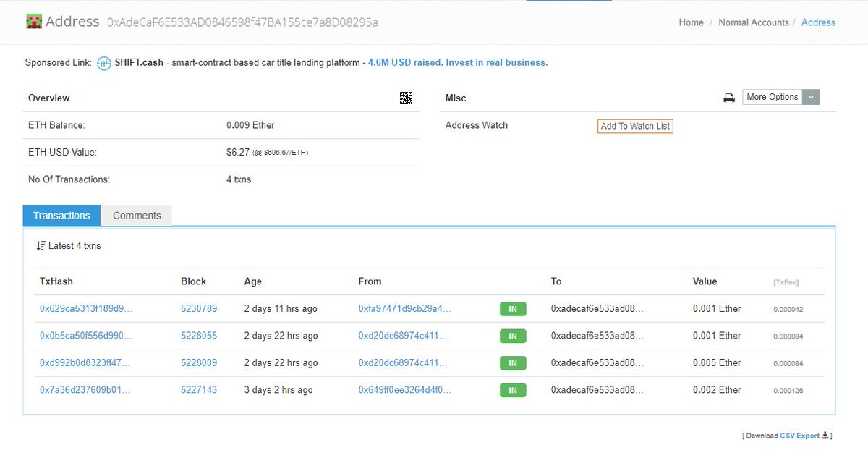The image size is (868, 458).
Task: Click the 'Latest 4 txns' label
Action: click(75, 246)
